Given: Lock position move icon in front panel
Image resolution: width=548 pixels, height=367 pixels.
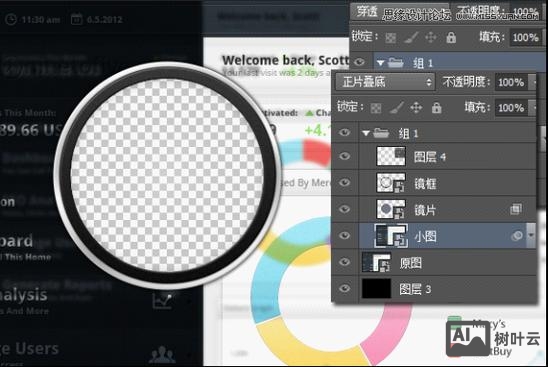Looking at the screenshot, I should click(x=416, y=108).
